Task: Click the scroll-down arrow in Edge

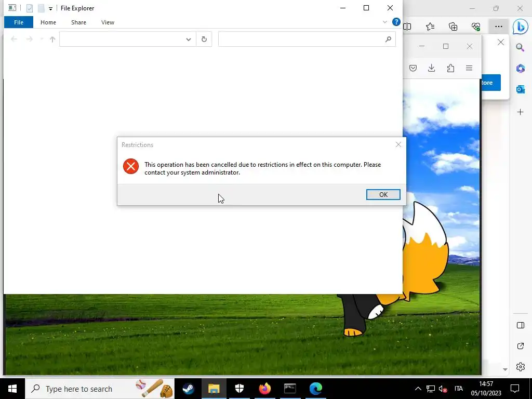Action: coord(505,369)
